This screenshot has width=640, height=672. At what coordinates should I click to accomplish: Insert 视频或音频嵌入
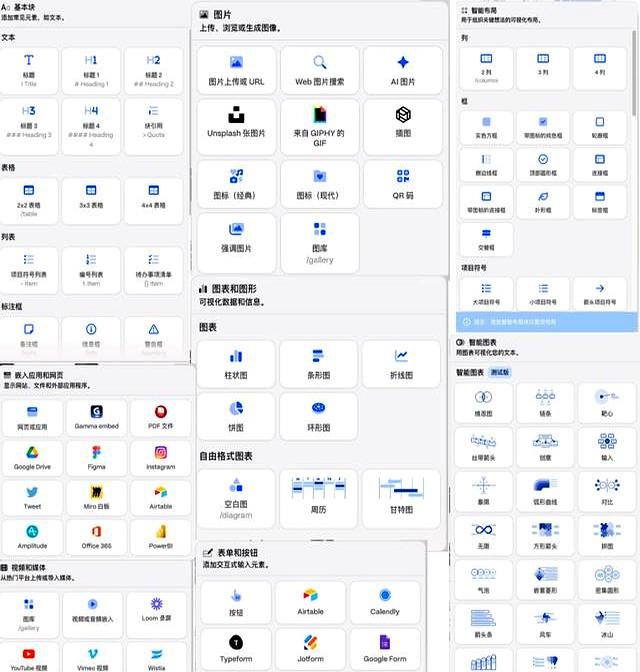tap(93, 615)
